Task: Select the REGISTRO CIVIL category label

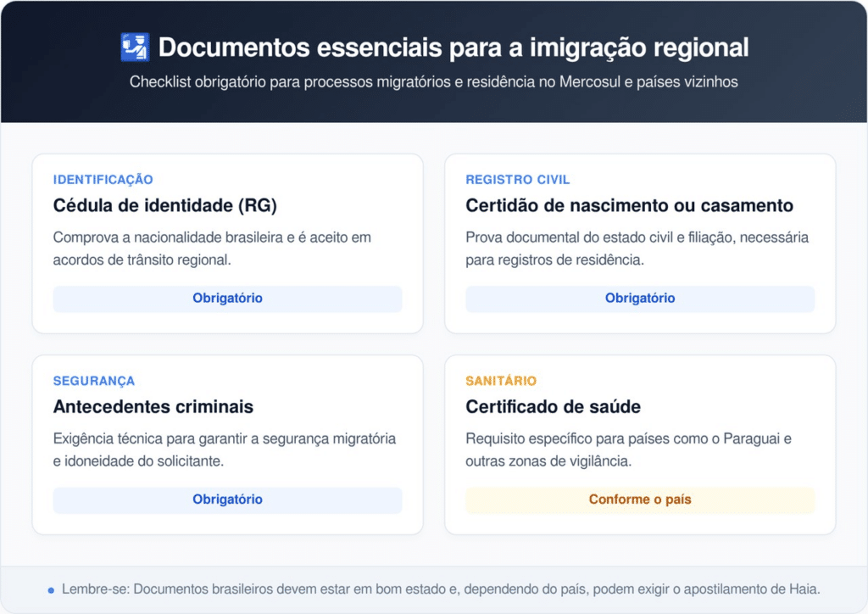Action: [x=517, y=180]
